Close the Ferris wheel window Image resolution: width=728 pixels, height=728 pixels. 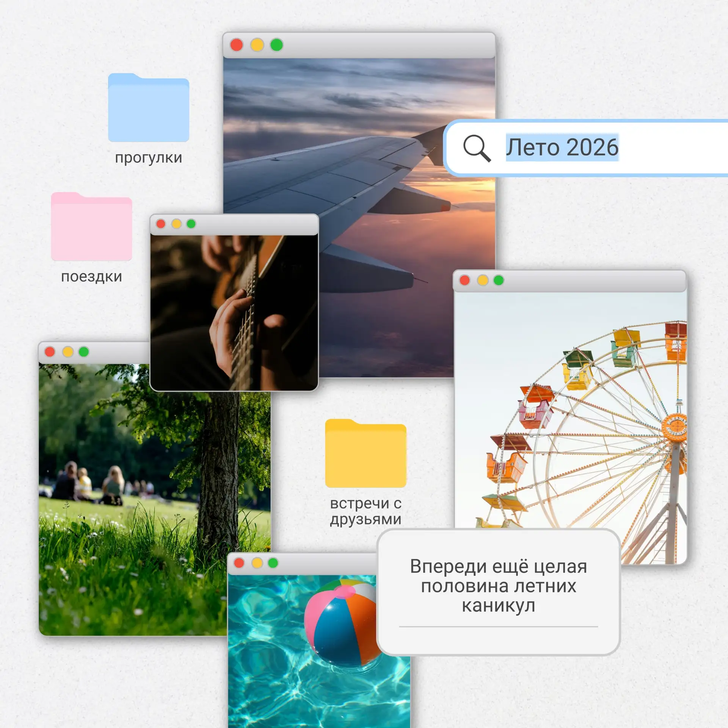click(x=464, y=280)
